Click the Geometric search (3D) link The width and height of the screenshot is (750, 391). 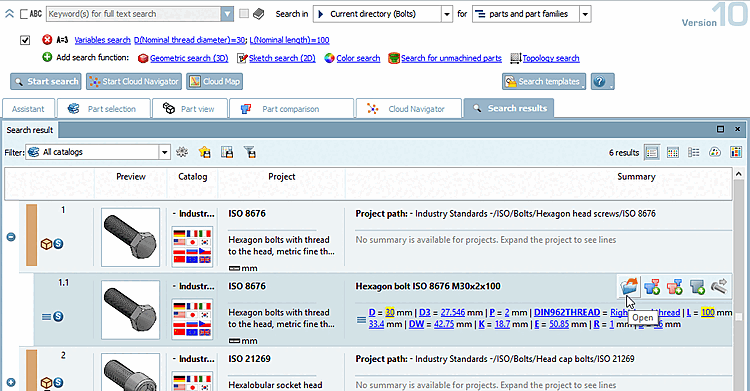coord(189,58)
